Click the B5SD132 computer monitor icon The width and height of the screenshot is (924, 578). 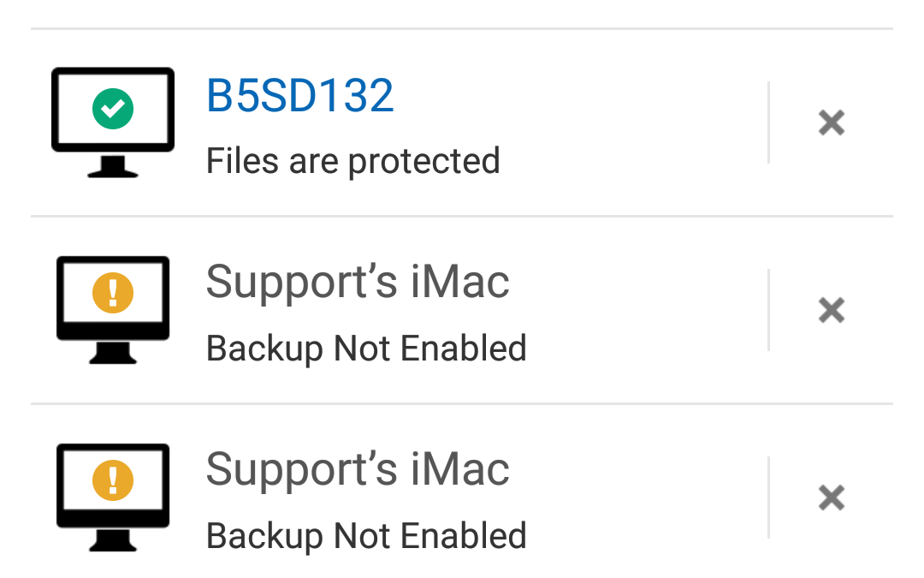coord(113,122)
